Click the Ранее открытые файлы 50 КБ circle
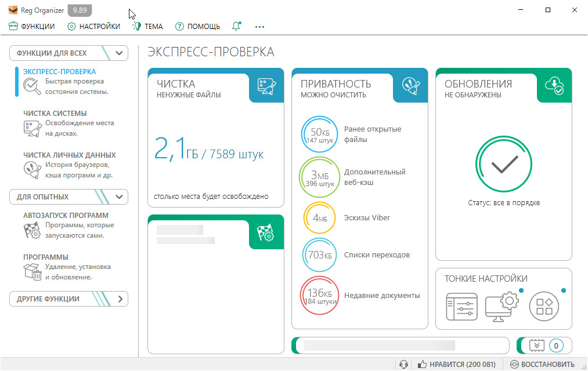 click(319, 134)
